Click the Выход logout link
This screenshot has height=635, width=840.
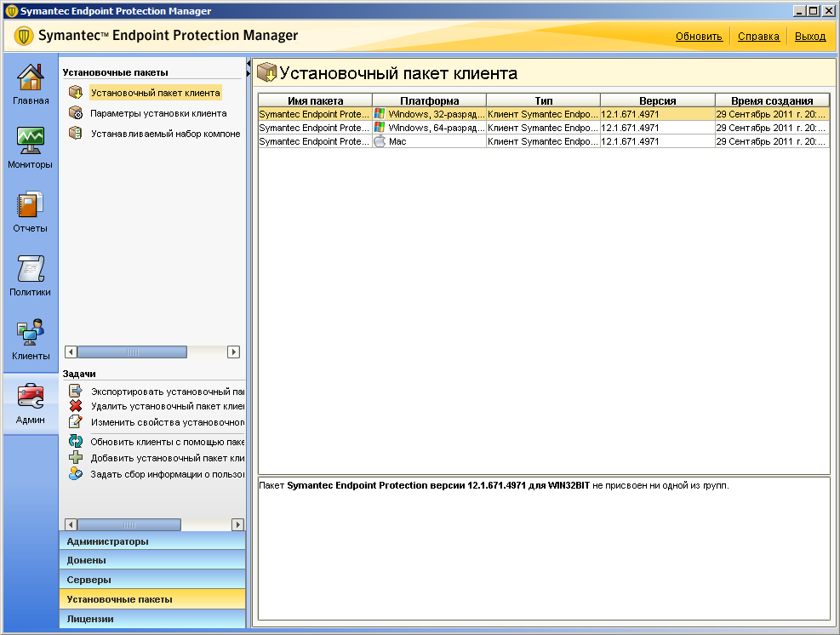810,37
